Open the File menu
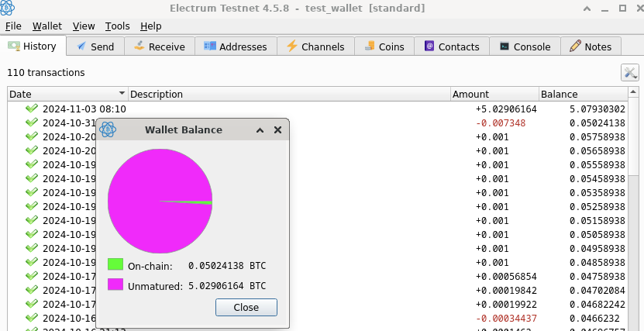 pyautogui.click(x=13, y=26)
